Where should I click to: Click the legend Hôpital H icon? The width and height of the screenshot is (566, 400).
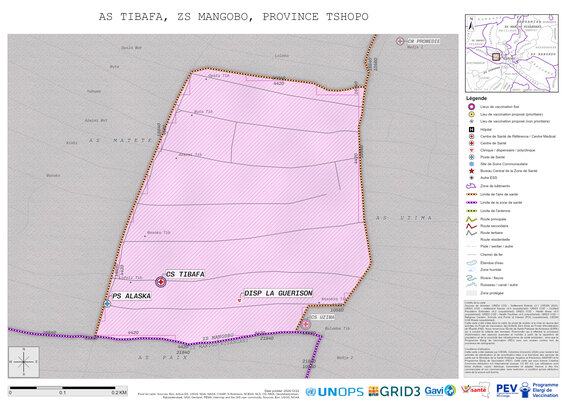click(x=471, y=129)
